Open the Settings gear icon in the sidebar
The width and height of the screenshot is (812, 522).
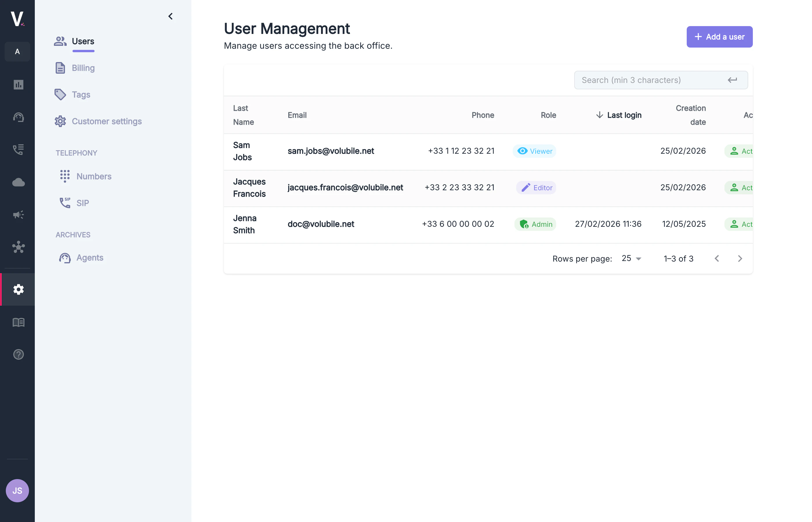click(x=17, y=289)
